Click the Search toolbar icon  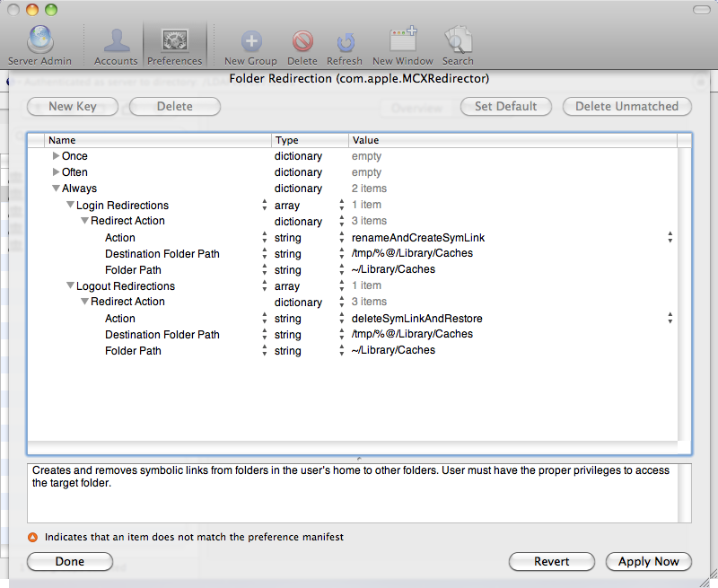click(458, 46)
